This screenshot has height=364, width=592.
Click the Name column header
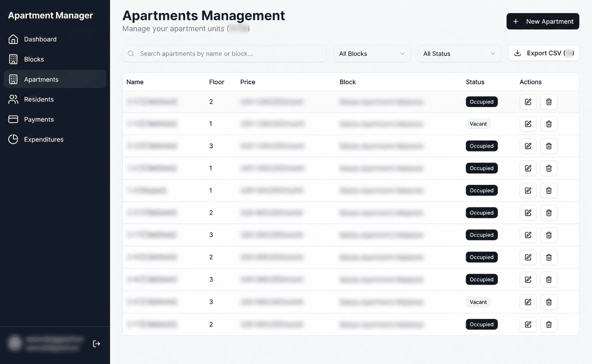[135, 82]
